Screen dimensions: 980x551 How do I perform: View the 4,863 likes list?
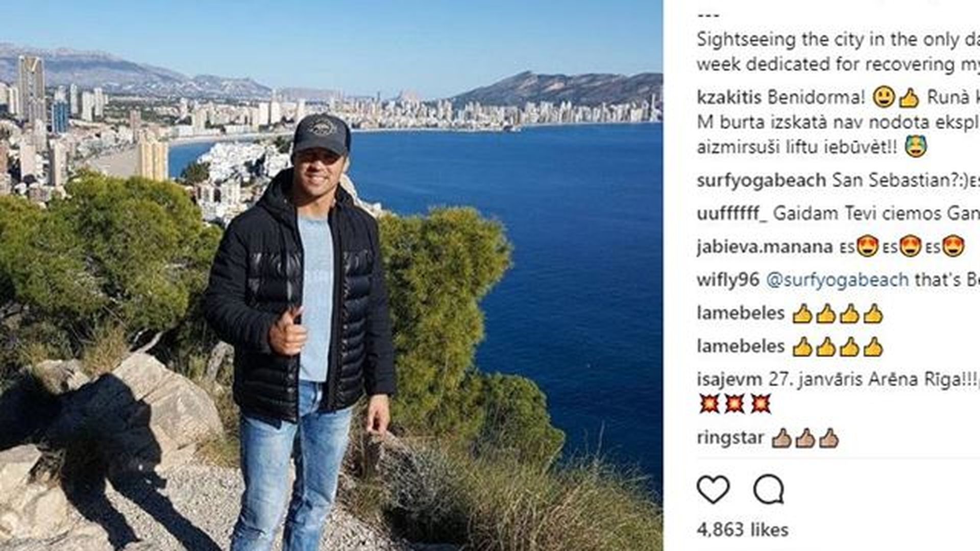[x=743, y=530]
